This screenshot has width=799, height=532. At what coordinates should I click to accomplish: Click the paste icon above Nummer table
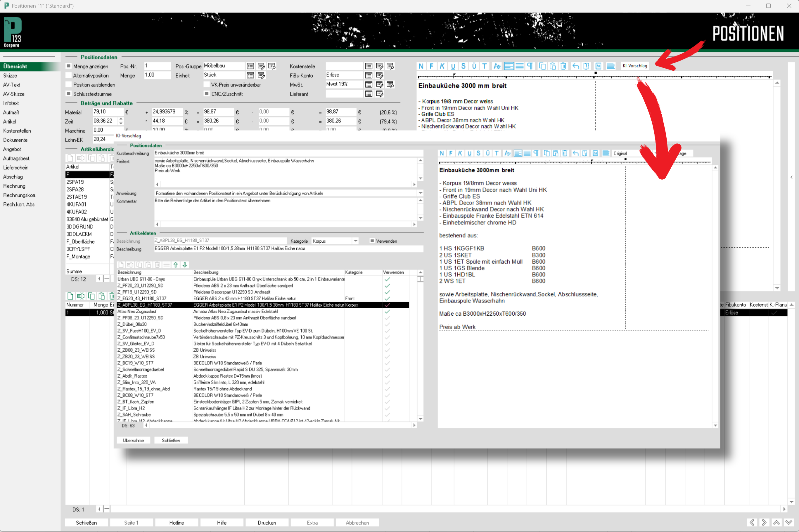pyautogui.click(x=101, y=296)
